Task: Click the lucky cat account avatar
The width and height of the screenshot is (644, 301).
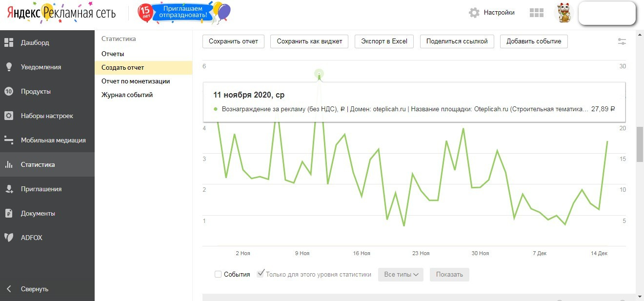Action: (564, 13)
